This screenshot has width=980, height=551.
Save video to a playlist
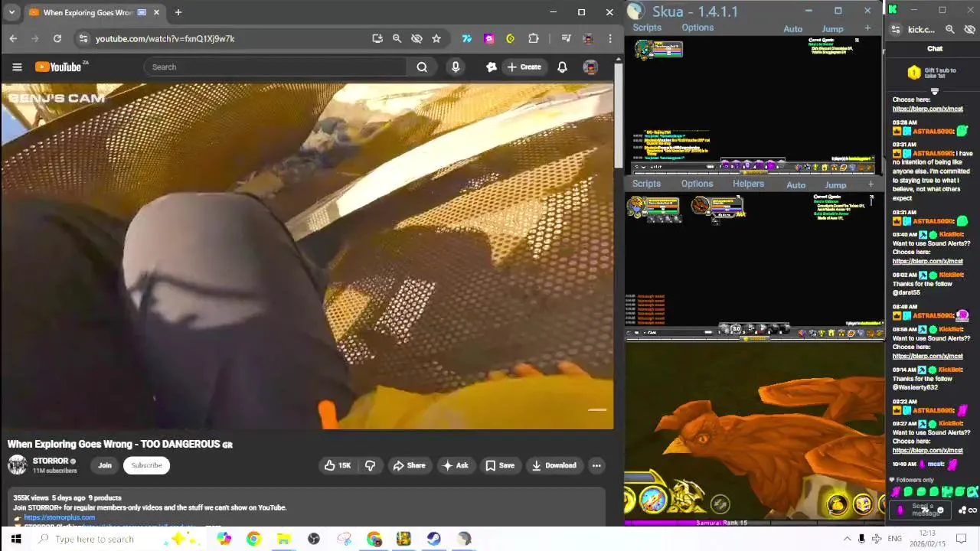click(500, 465)
